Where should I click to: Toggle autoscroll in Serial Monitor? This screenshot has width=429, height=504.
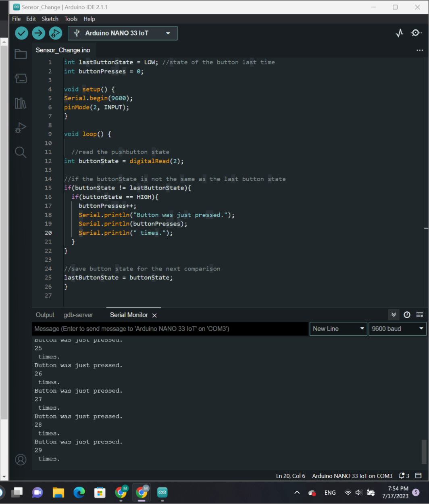(x=394, y=314)
